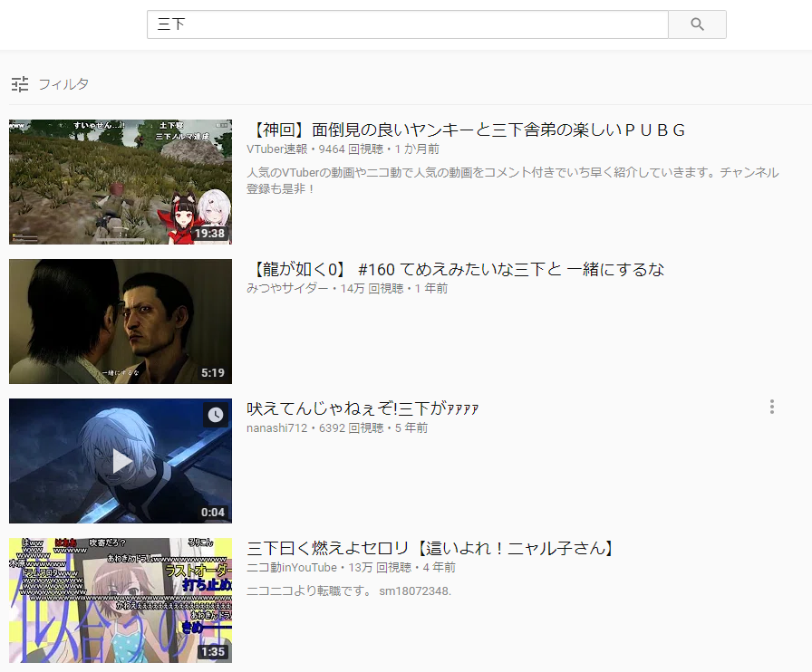Click the play icon on the 0:04 thumbnail
The height and width of the screenshot is (672, 812).
[121, 461]
